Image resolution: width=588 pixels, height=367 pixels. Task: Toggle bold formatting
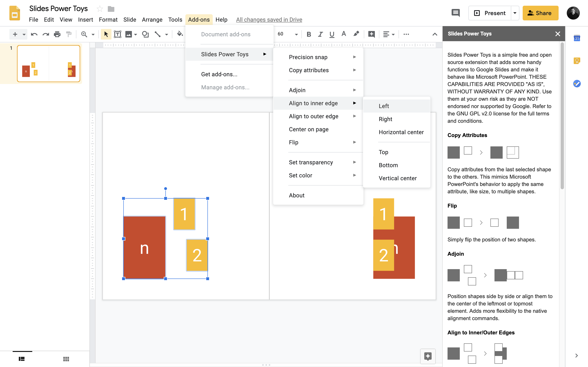coord(308,34)
